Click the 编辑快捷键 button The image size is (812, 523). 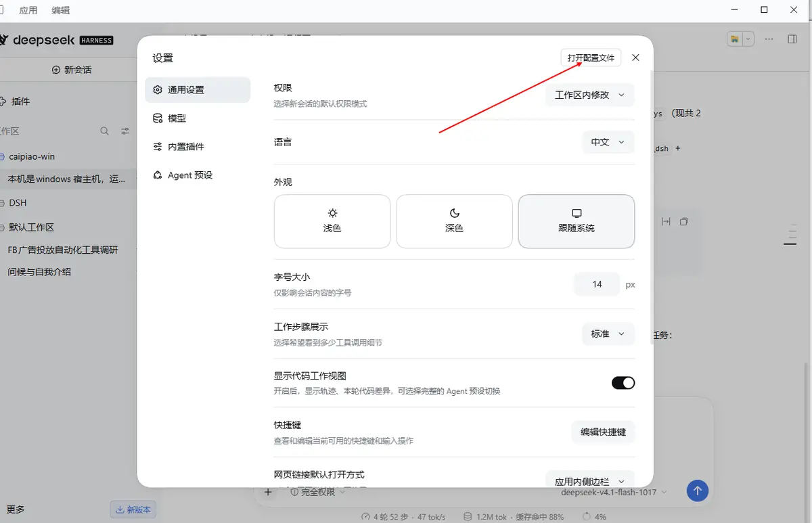pyautogui.click(x=603, y=432)
